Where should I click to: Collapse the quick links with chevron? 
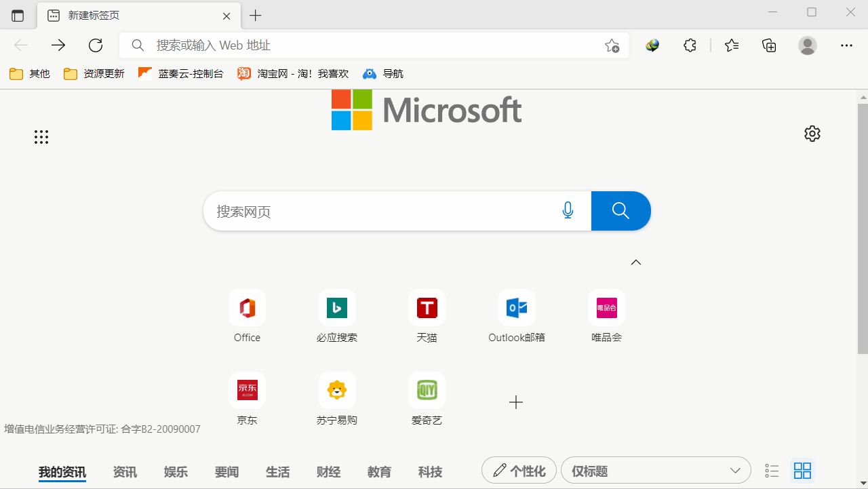pyautogui.click(x=636, y=262)
